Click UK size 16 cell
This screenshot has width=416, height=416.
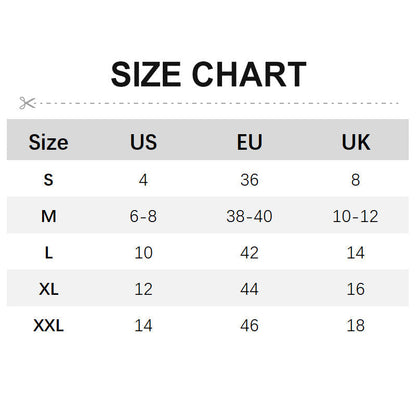click(356, 289)
